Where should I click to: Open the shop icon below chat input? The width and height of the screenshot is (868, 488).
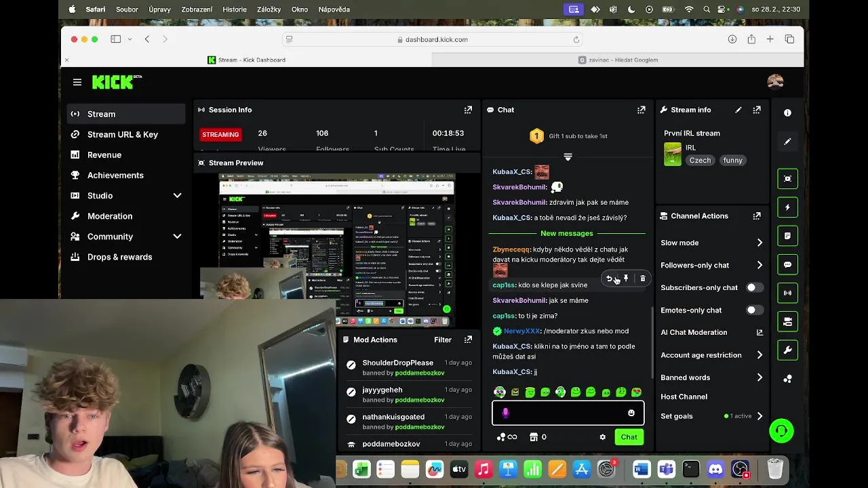coord(533,437)
